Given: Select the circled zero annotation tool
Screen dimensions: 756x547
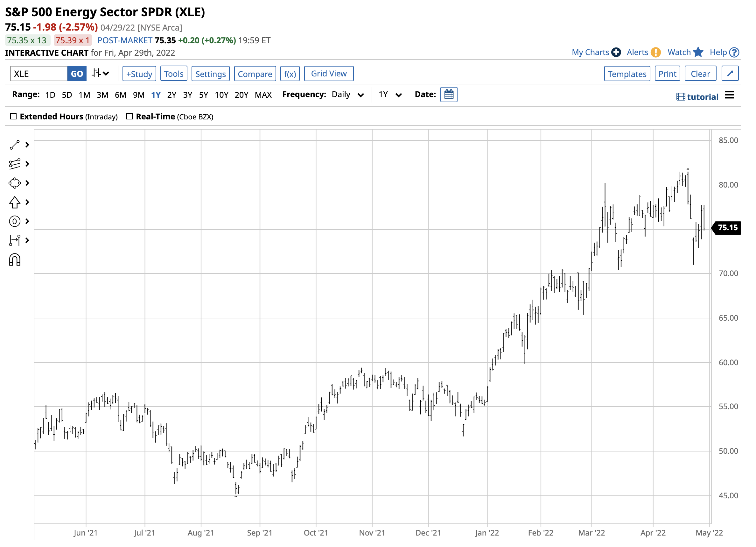Looking at the screenshot, I should (x=15, y=222).
